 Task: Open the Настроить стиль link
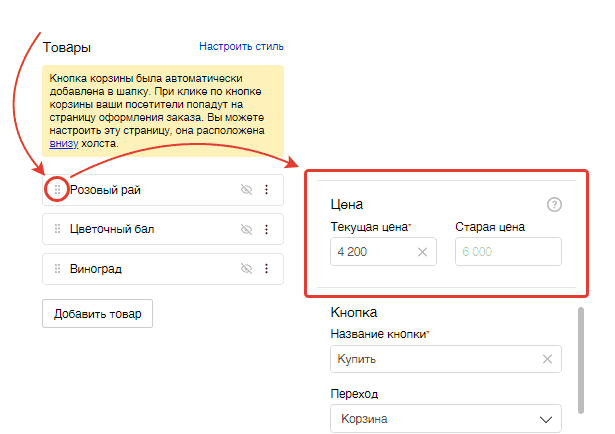click(x=241, y=46)
